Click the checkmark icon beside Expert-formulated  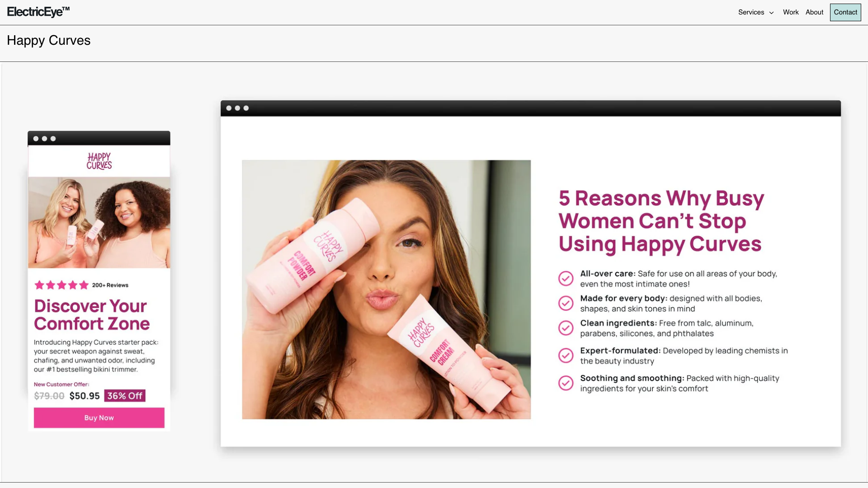tap(566, 356)
